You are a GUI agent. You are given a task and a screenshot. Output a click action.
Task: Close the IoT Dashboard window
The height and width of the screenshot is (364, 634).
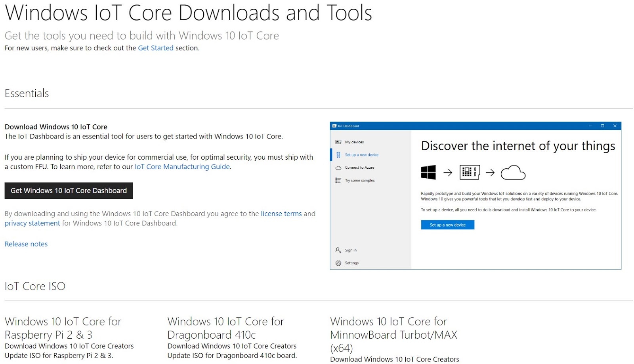point(615,126)
